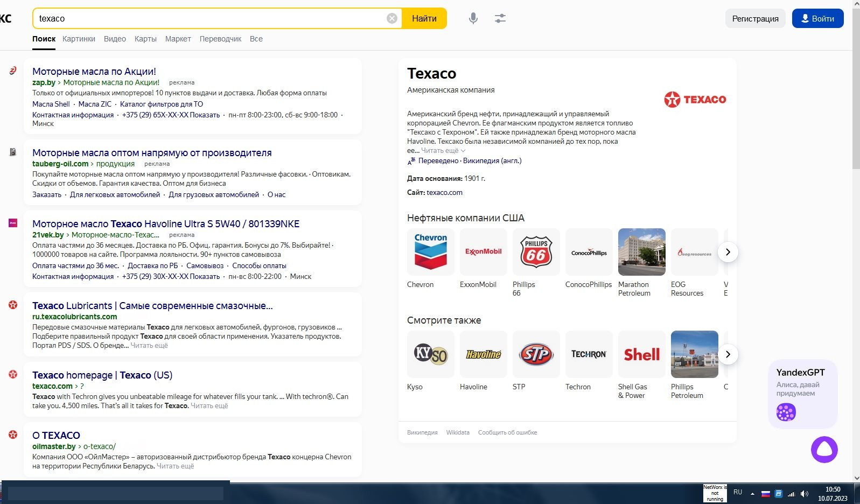Click the microphone voice search icon
Screen dimensions: 860x504
coord(473,18)
